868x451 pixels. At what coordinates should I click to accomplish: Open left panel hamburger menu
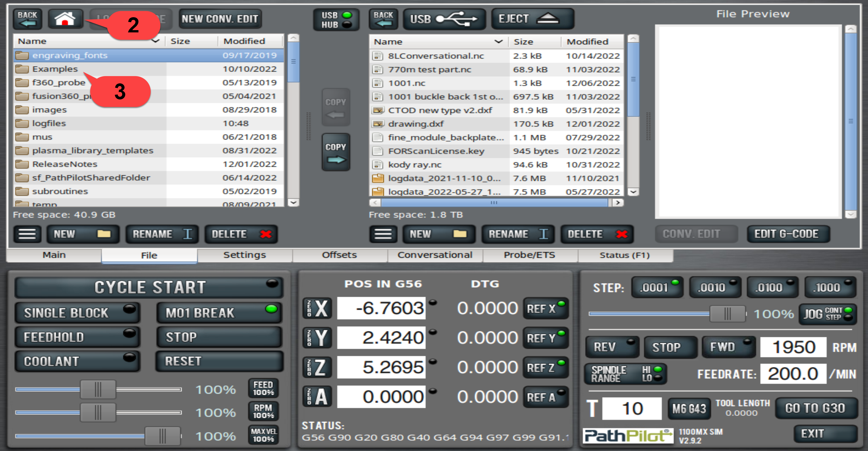(x=27, y=234)
